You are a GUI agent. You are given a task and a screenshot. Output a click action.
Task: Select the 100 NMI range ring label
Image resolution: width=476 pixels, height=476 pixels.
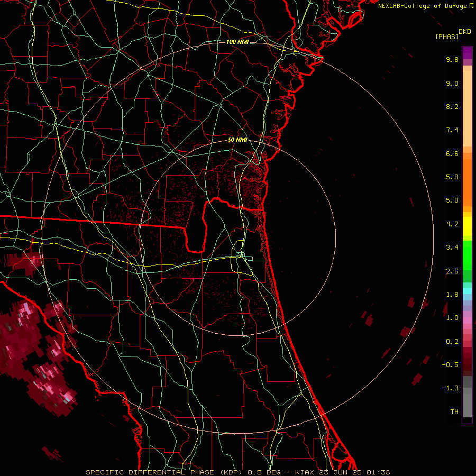point(237,42)
